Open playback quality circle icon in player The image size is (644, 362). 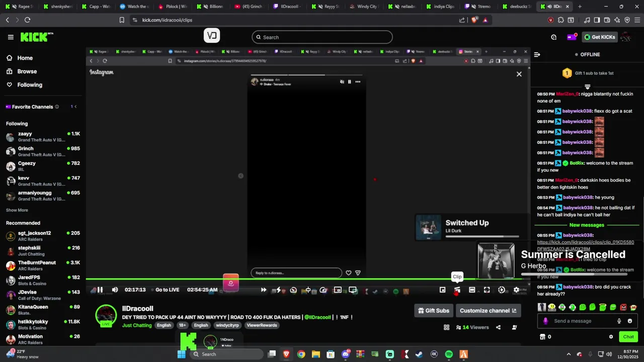pos(502,290)
